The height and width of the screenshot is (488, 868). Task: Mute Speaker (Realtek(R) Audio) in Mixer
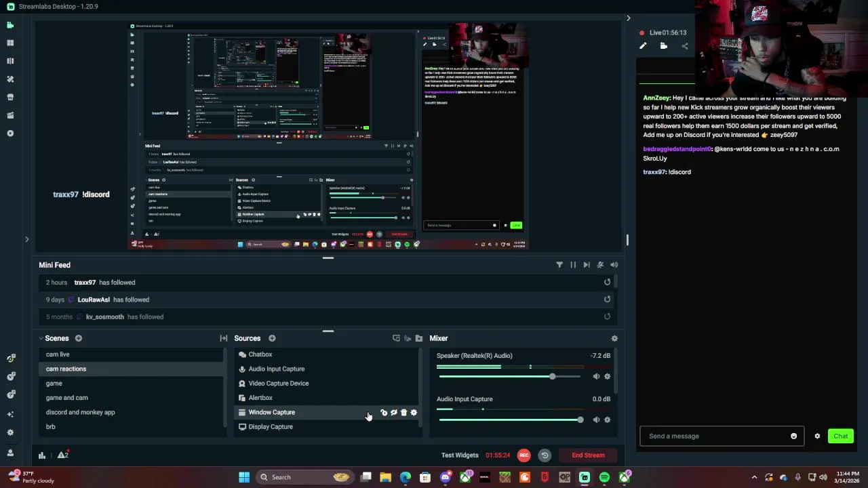(596, 377)
